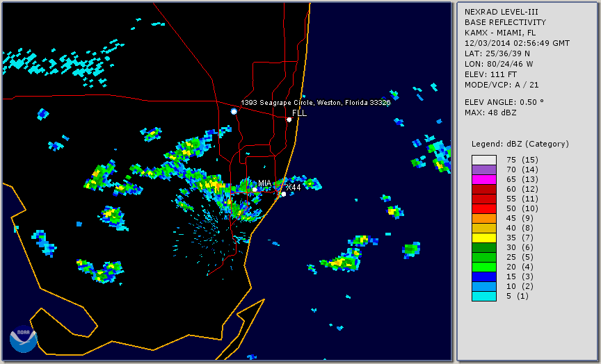Select the 75 dBZ white legend swatch

tap(483, 160)
